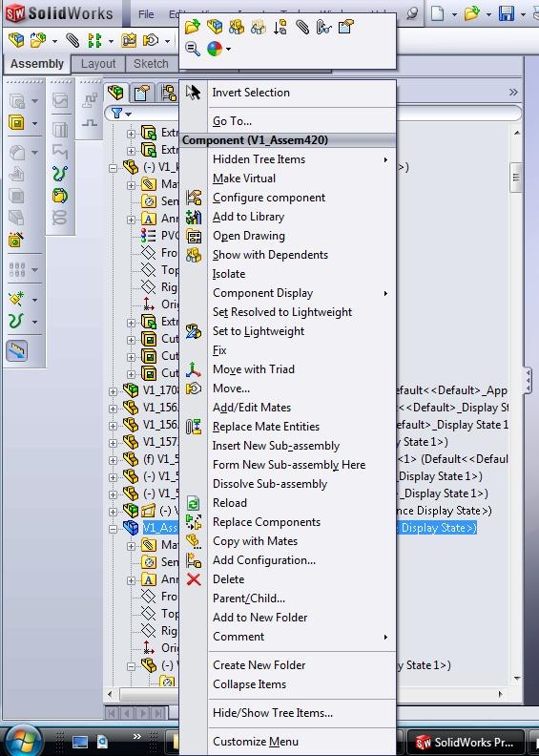The height and width of the screenshot is (756, 539).
Task: Open the Insert Components dropdown arrow
Action: pos(54,41)
